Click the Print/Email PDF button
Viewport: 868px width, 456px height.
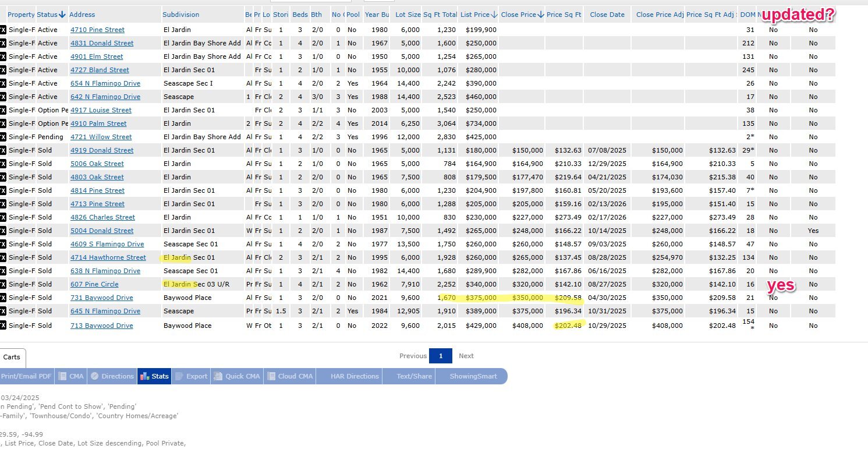[26, 376]
